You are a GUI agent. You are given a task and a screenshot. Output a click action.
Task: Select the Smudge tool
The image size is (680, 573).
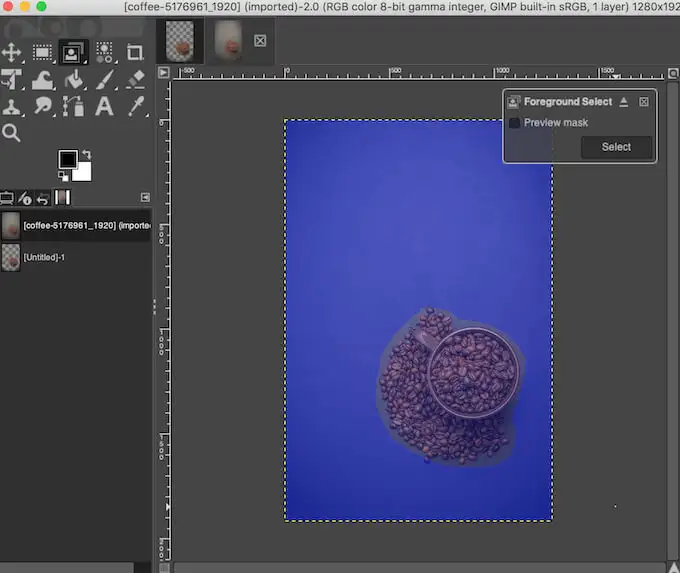42,106
